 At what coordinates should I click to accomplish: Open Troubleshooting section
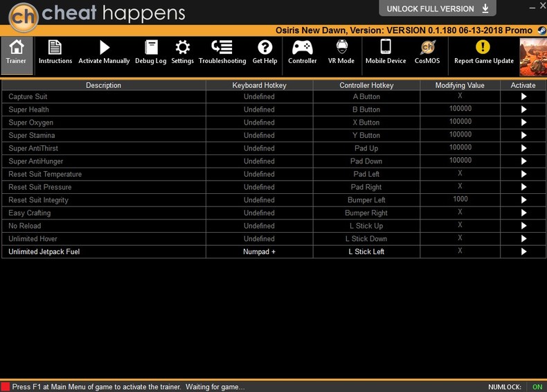coord(222,53)
